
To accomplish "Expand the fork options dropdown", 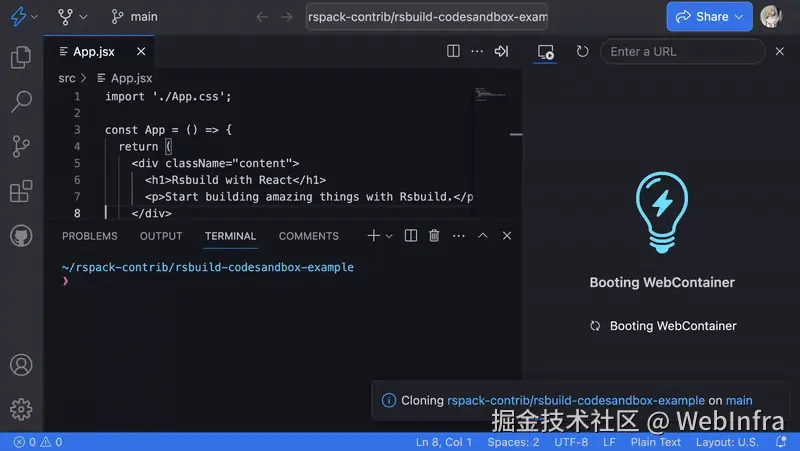I will pyautogui.click(x=84, y=17).
